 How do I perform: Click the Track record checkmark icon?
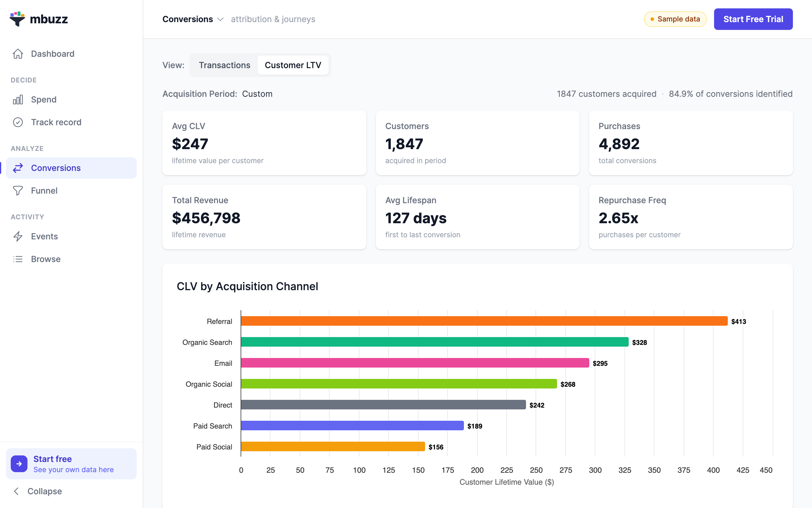click(18, 122)
